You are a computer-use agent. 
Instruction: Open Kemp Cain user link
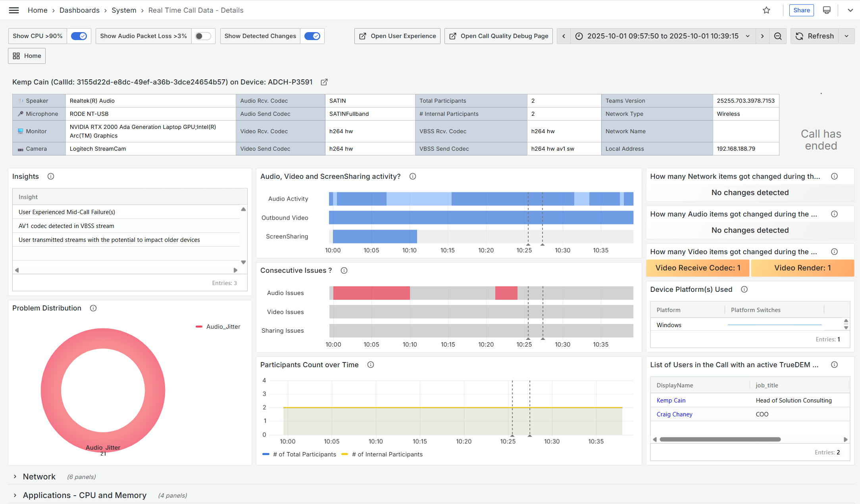point(671,401)
